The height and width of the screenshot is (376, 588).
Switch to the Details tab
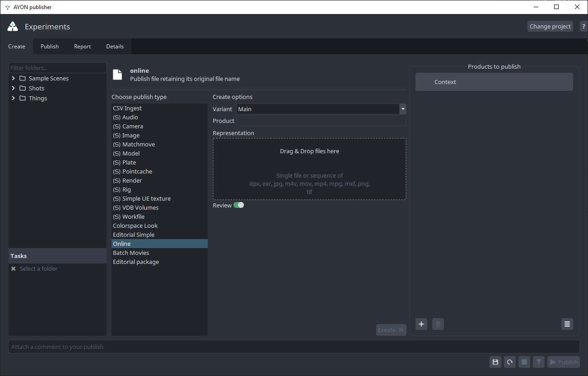(115, 47)
